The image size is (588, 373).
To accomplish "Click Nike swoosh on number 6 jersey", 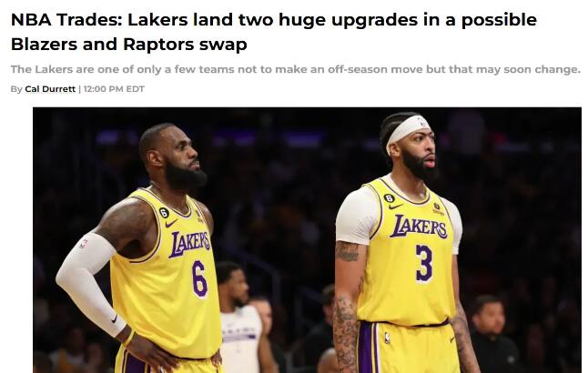I will coord(171,224).
